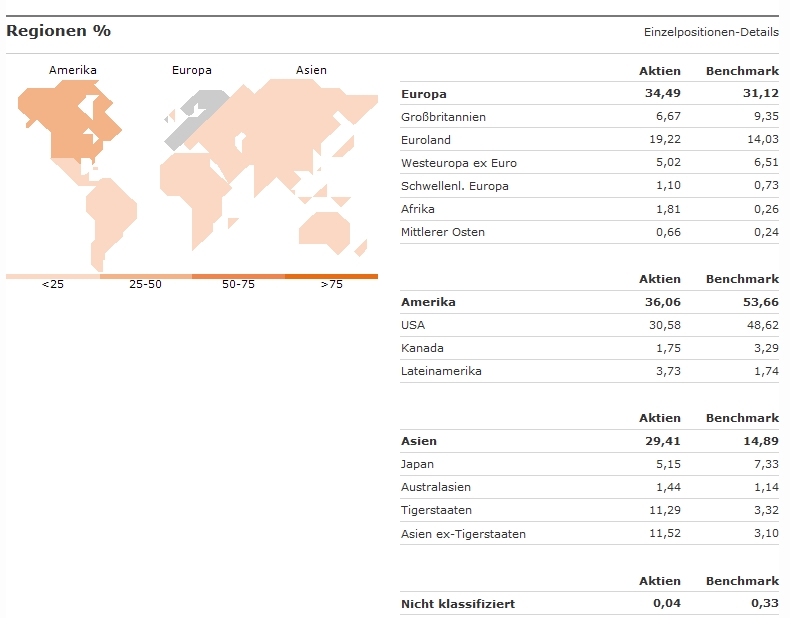Image resolution: width=790 pixels, height=618 pixels.
Task: Select South America on the world map
Action: [x=108, y=215]
